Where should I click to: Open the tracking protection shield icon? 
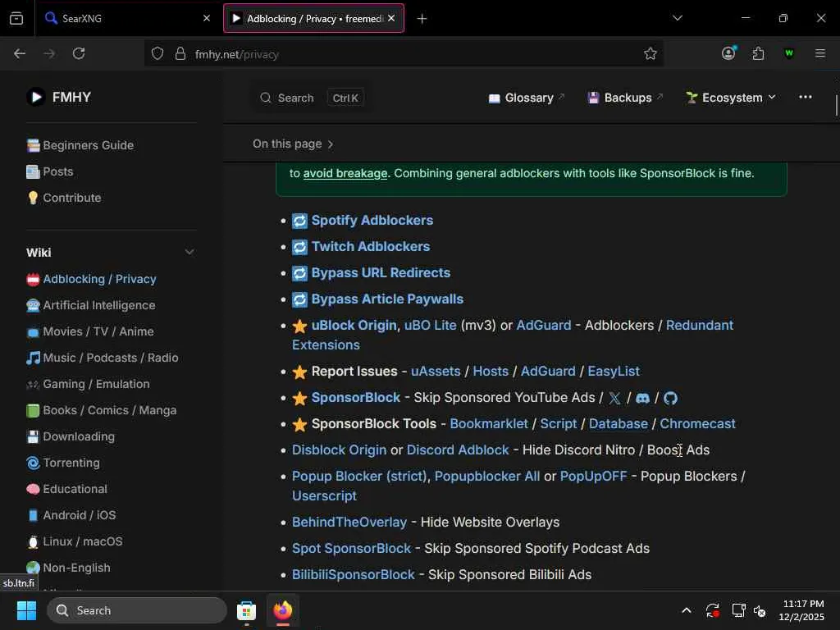click(x=157, y=54)
